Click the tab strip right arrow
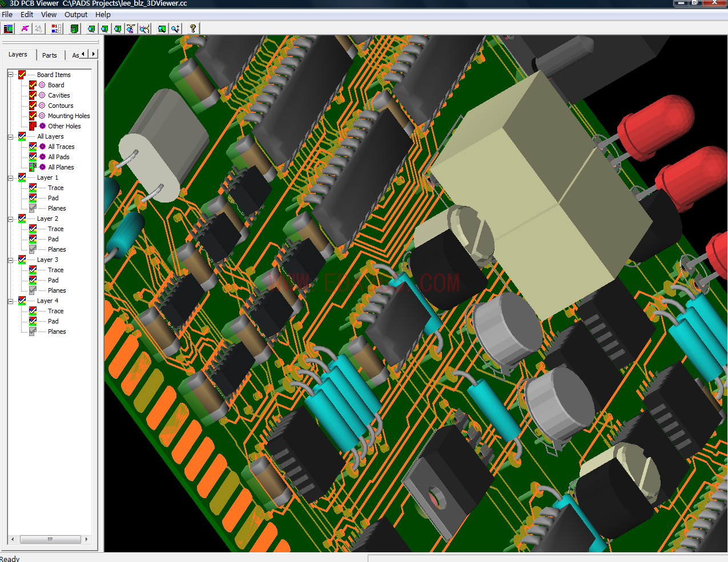 (94, 54)
